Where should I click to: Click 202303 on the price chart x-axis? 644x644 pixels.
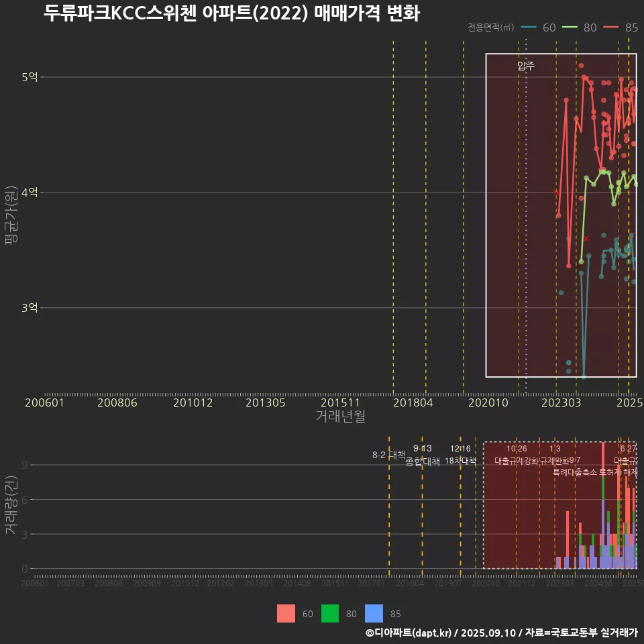click(x=561, y=402)
